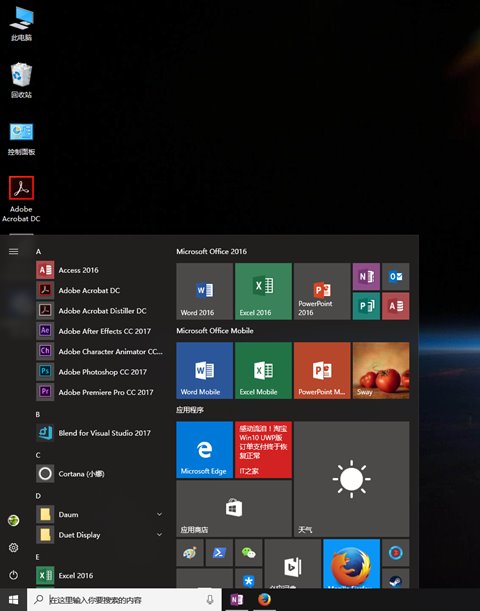
Task: Click the letter D group header
Action: pyautogui.click(x=38, y=496)
